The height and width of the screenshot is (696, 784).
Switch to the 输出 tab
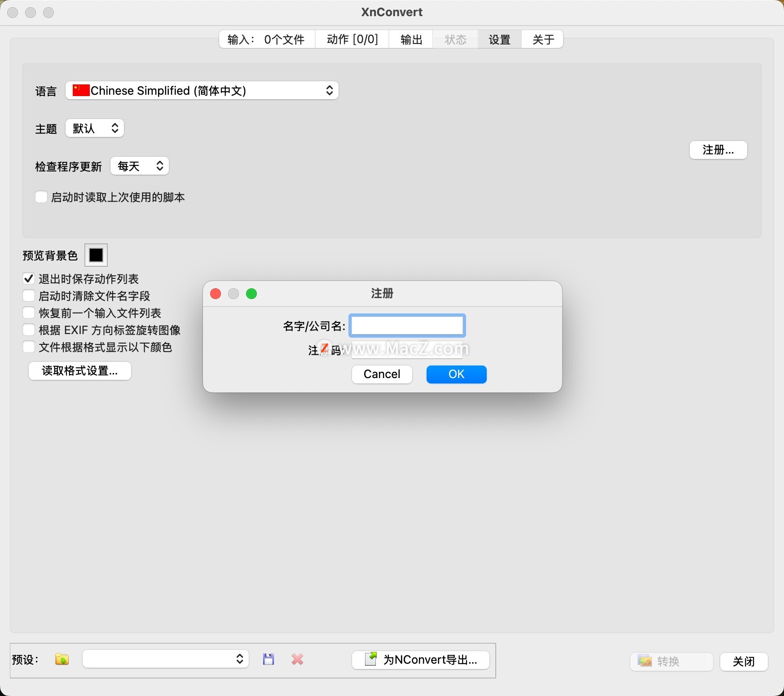[411, 40]
